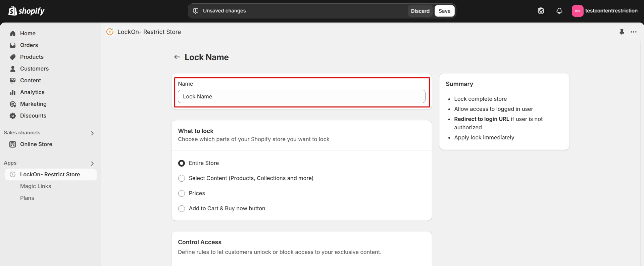Click the 'Lock Name' page title
Viewport: 644px width, 266px height.
point(207,57)
